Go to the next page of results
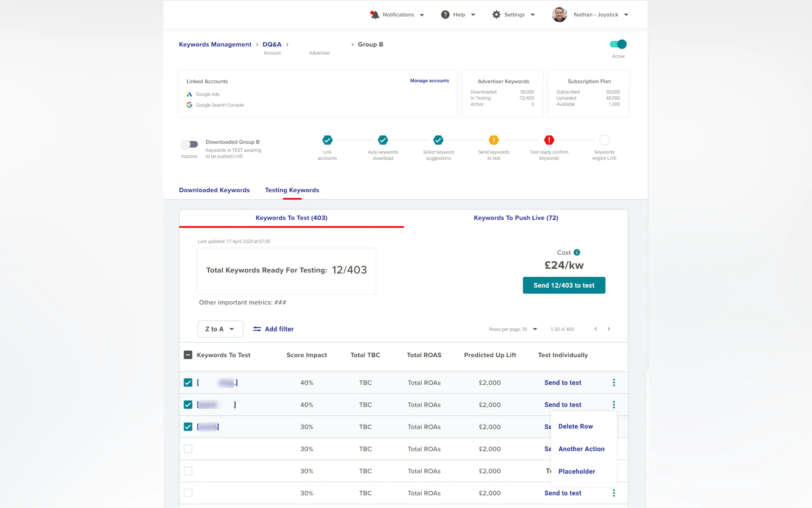Screen dimensions: 812x508 609,329
